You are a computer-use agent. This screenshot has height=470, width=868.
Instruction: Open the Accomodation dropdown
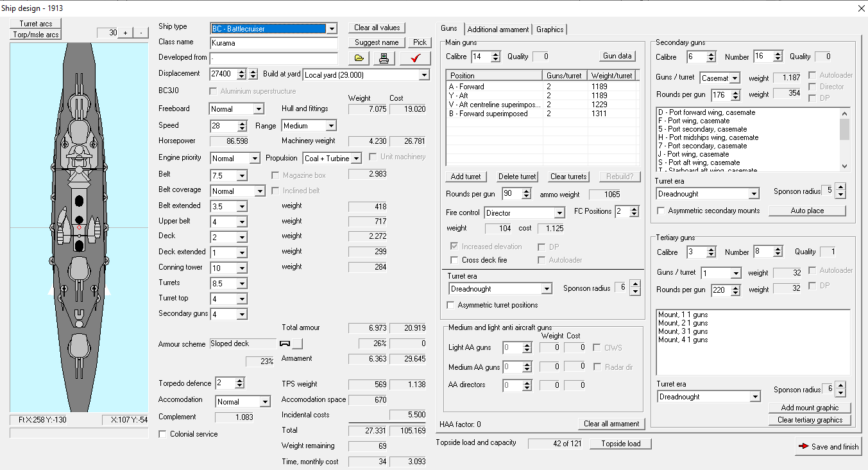coord(265,402)
